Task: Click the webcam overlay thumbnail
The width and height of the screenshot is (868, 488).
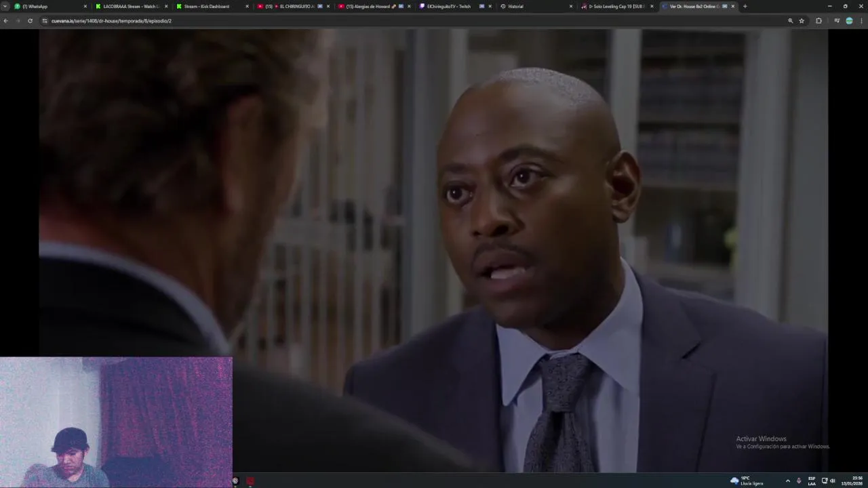Action: pyautogui.click(x=116, y=422)
